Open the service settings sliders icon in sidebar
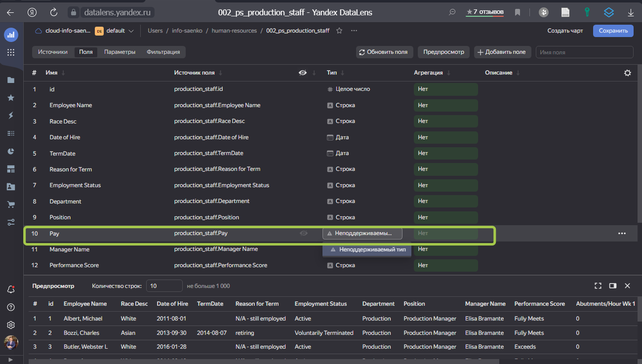642x364 pixels. 11,222
